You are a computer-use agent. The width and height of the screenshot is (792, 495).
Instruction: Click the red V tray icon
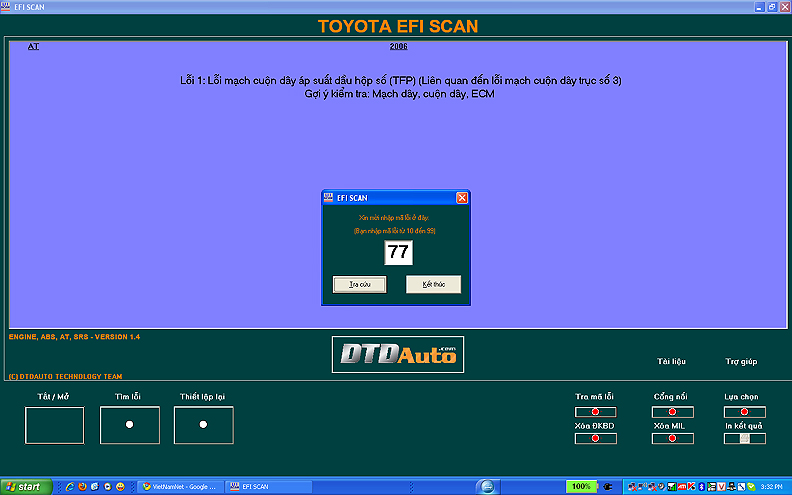click(721, 487)
